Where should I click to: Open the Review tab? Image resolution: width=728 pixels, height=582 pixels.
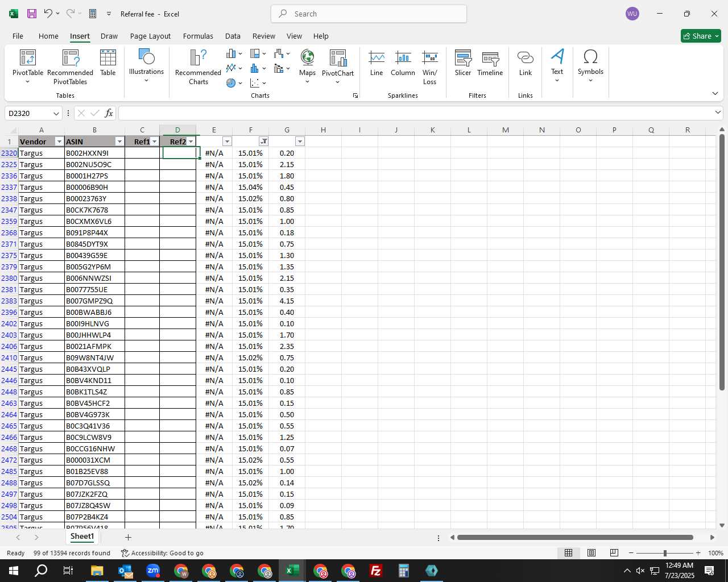click(x=264, y=36)
